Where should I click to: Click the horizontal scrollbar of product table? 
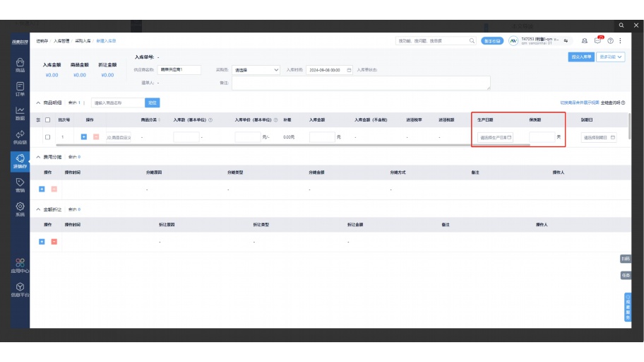click(293, 145)
